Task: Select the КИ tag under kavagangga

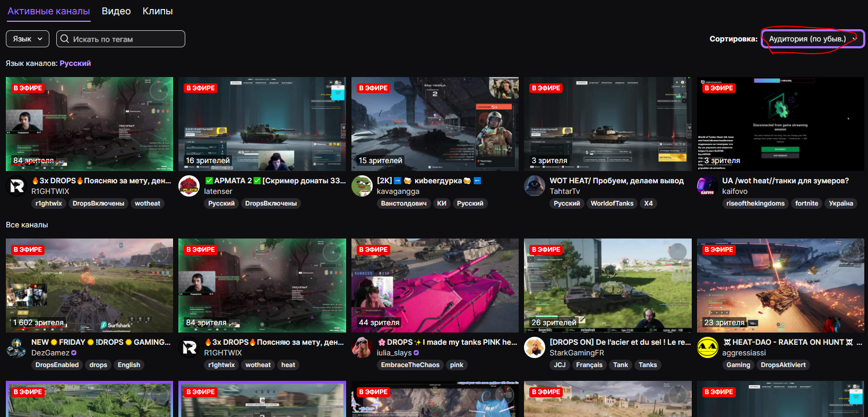Action: pyautogui.click(x=442, y=203)
